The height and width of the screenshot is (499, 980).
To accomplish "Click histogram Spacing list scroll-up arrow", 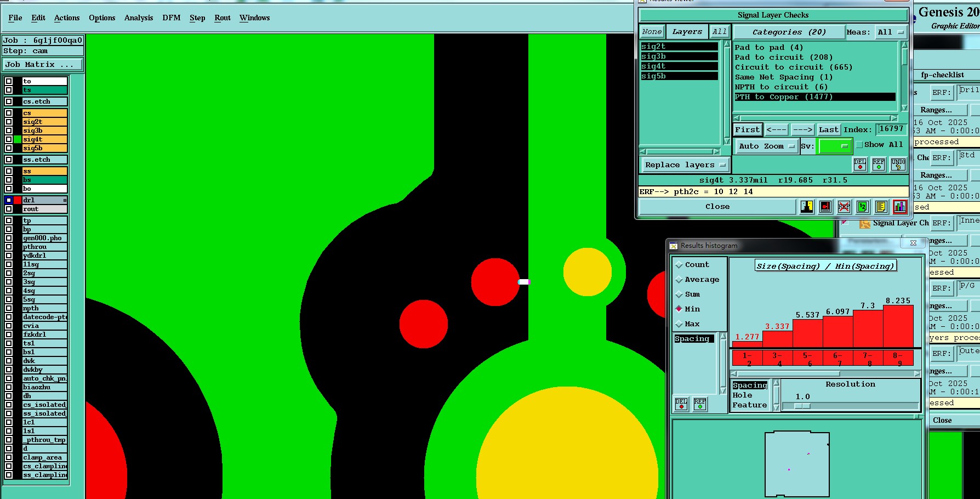I will point(723,336).
